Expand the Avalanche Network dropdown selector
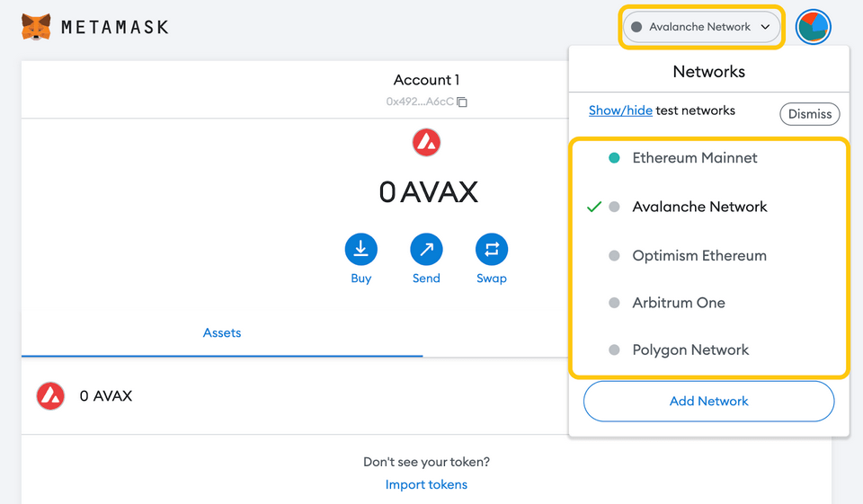The height and width of the screenshot is (504, 863). tap(701, 27)
